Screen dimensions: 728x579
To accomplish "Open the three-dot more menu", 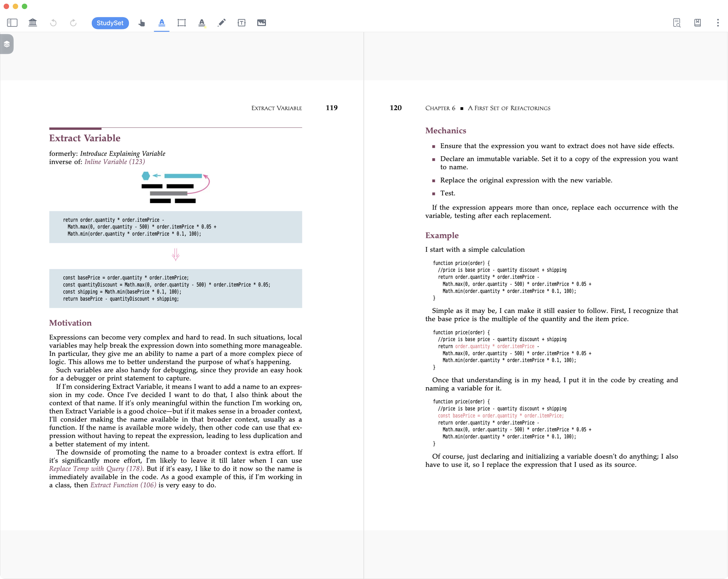I will [718, 23].
